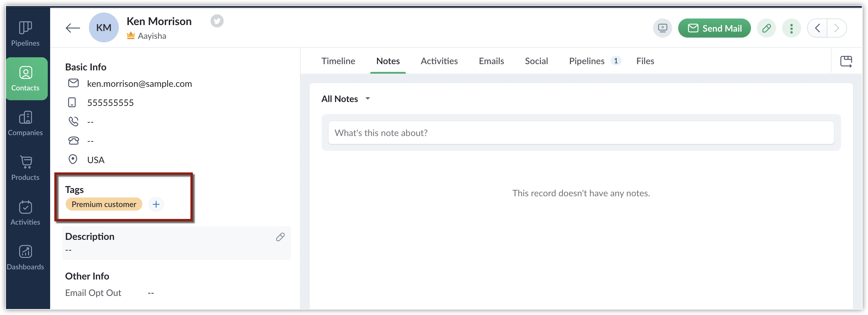The image size is (868, 315).
Task: Edit the contact with the green pencil icon
Action: (766, 28)
